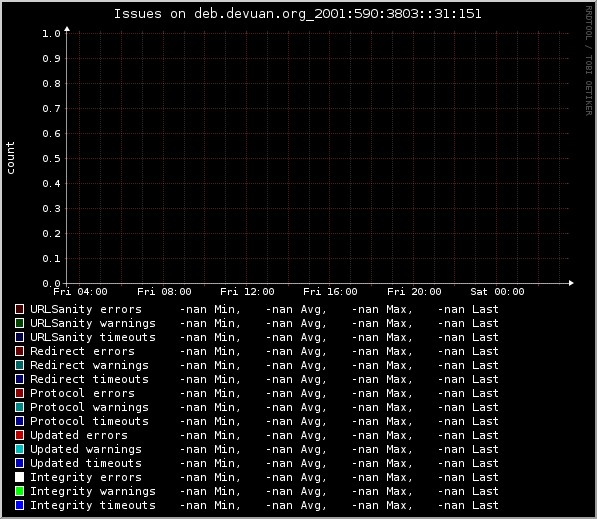Click the Updated timeouts legend label
Screen dimensions: 597x519
click(x=86, y=463)
